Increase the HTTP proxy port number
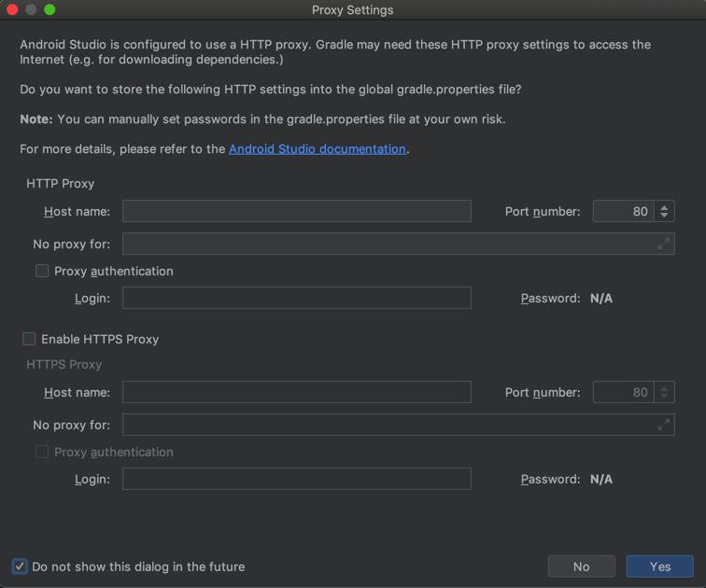Viewport: 706px width, 588px height. (664, 207)
